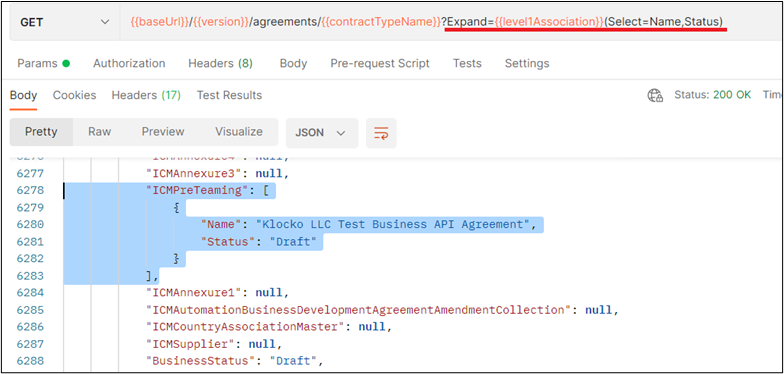This screenshot has width=784, height=374.
Task: Click {{level1Association}} variable in URL
Action: (548, 22)
